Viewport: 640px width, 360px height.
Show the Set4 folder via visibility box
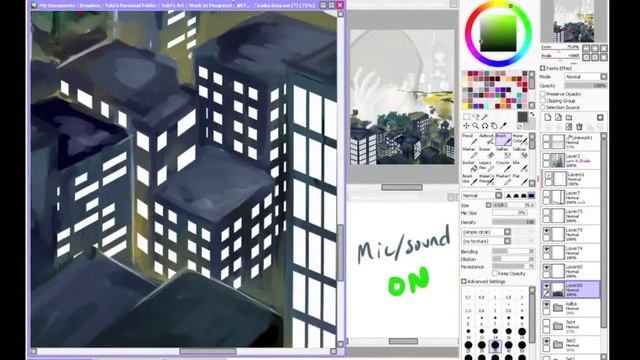click(x=547, y=322)
